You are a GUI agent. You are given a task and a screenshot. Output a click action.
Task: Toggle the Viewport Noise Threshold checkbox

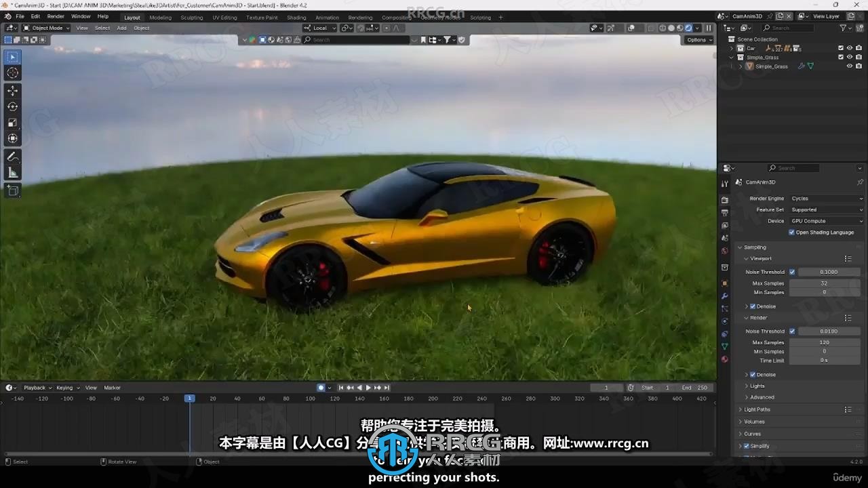(x=792, y=272)
